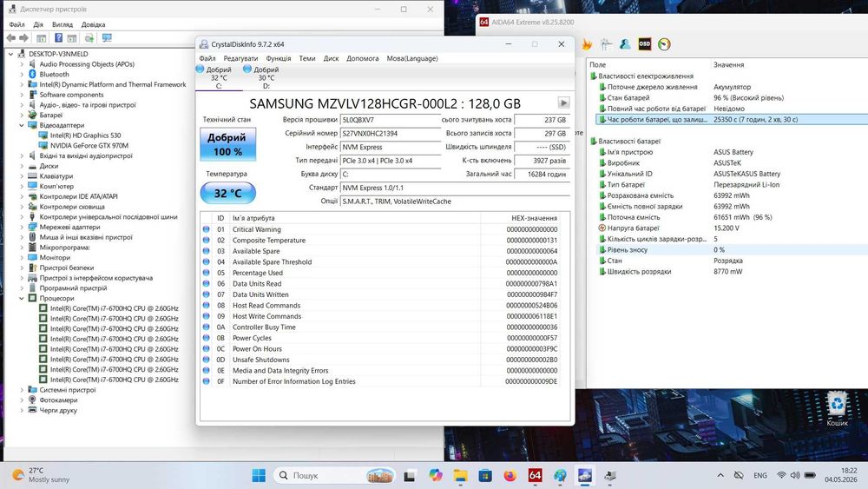Collapse the Процесори category
Image resolution: width=868 pixels, height=489 pixels.
(x=22, y=298)
